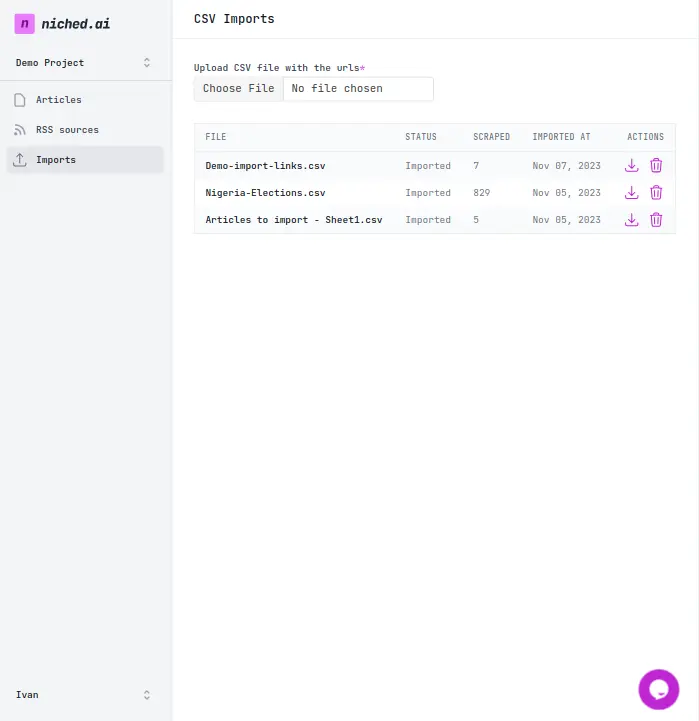The image size is (699, 721).
Task: Click the chevron arrows next to Ivan
Action: click(x=147, y=695)
